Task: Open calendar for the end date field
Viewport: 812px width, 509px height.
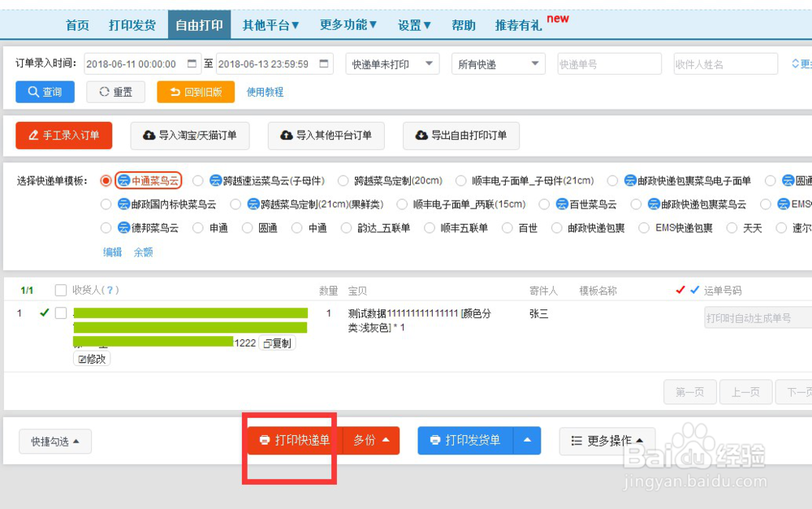Action: click(x=324, y=63)
